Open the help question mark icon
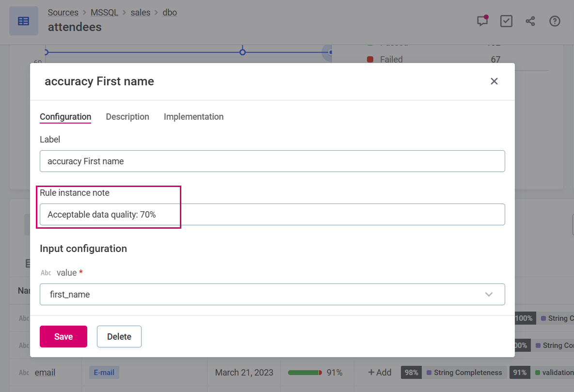The image size is (574, 392). (555, 21)
